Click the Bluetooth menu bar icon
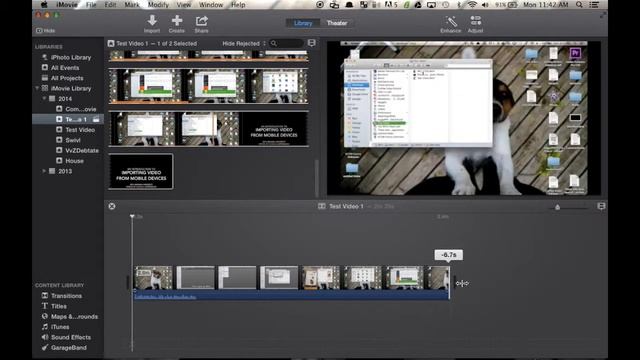 [459, 5]
